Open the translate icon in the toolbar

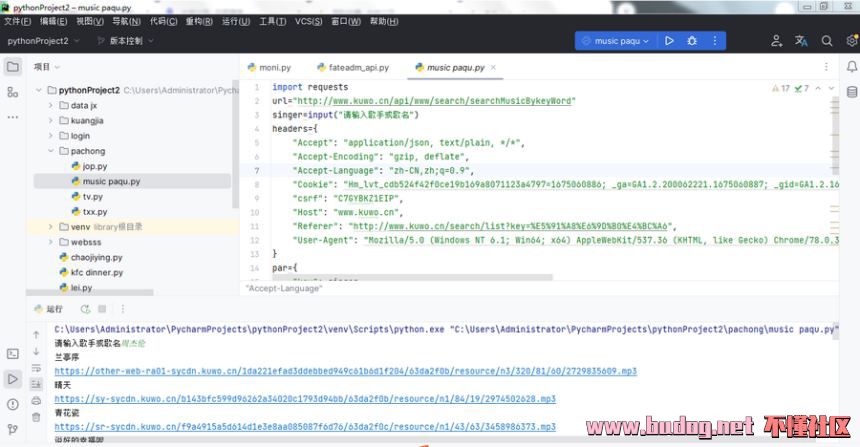click(x=801, y=41)
